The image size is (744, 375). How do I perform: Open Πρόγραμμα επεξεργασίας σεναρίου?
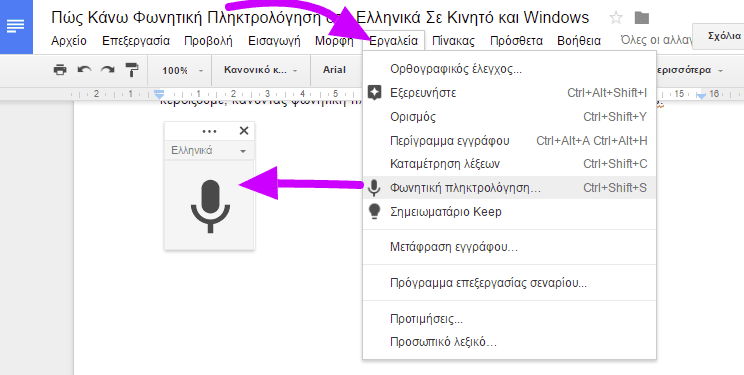510,283
